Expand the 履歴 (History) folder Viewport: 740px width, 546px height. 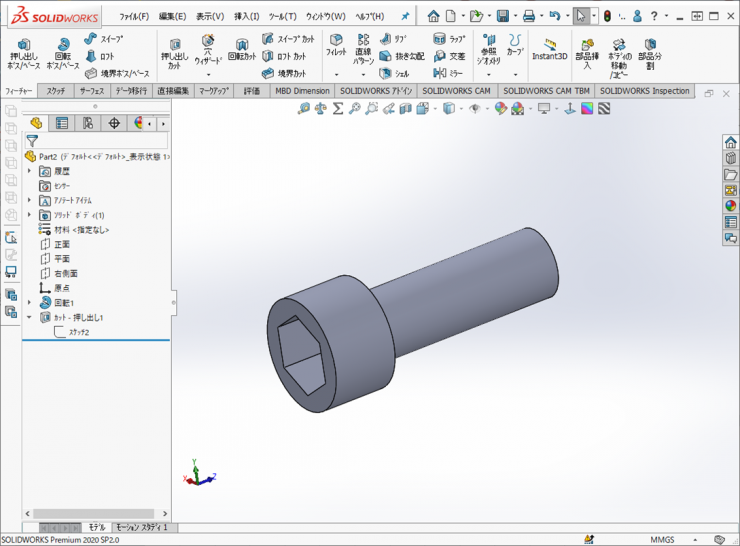tap(30, 172)
